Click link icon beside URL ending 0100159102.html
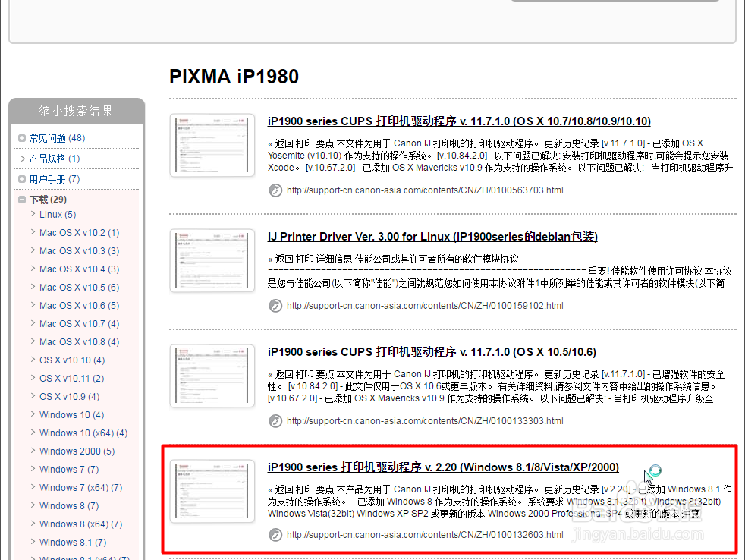The width and height of the screenshot is (745, 560). tap(275, 306)
